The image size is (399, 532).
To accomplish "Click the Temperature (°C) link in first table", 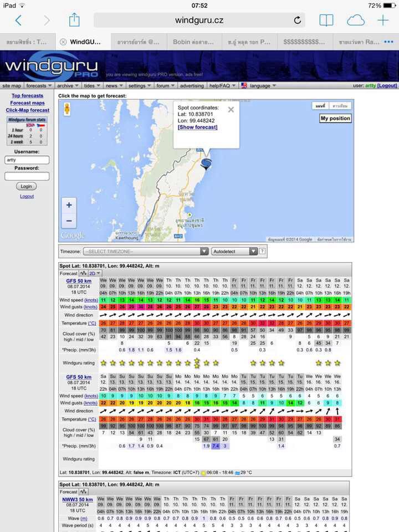I will coord(93,323).
